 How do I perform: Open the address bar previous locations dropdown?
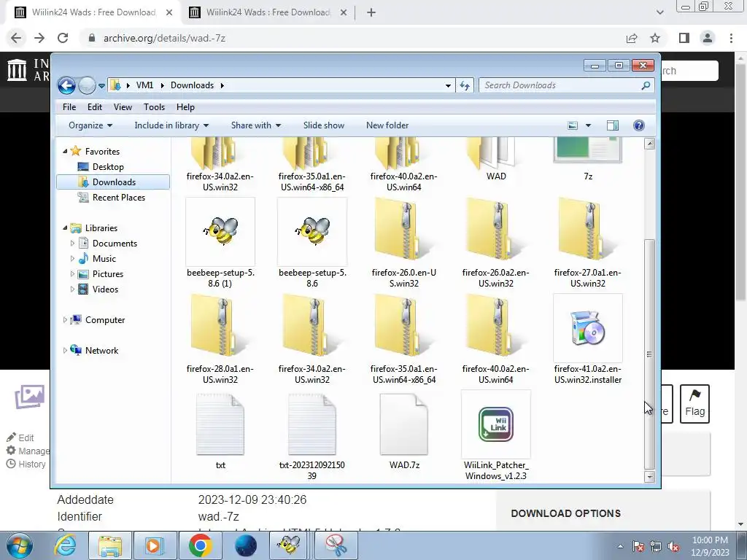click(x=448, y=86)
